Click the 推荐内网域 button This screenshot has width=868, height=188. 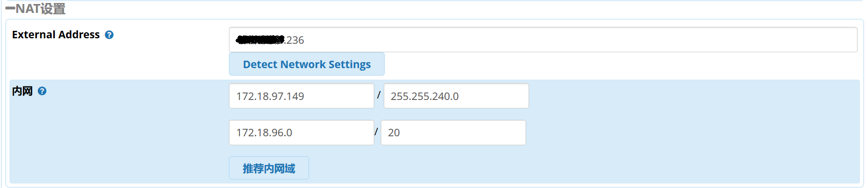tap(269, 168)
